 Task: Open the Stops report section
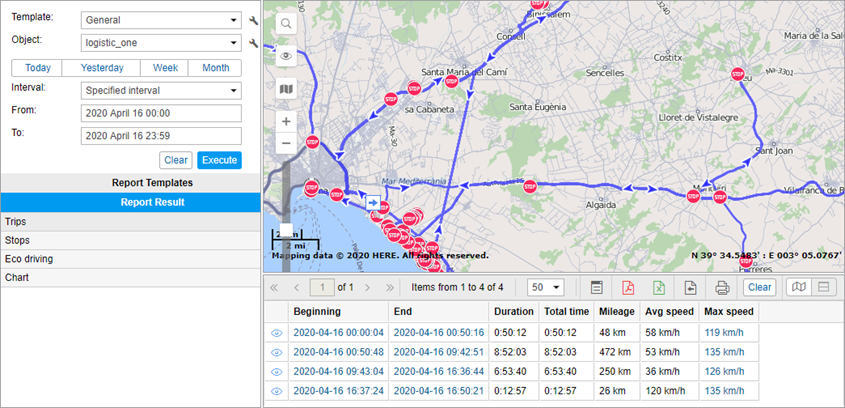[130, 239]
